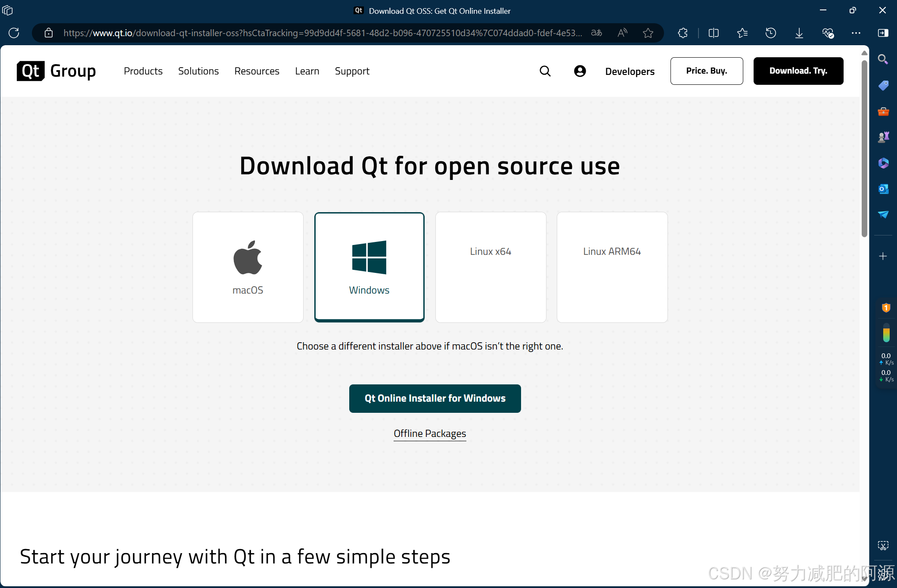
Task: Click the sidebar search icon
Action: pyautogui.click(x=883, y=59)
